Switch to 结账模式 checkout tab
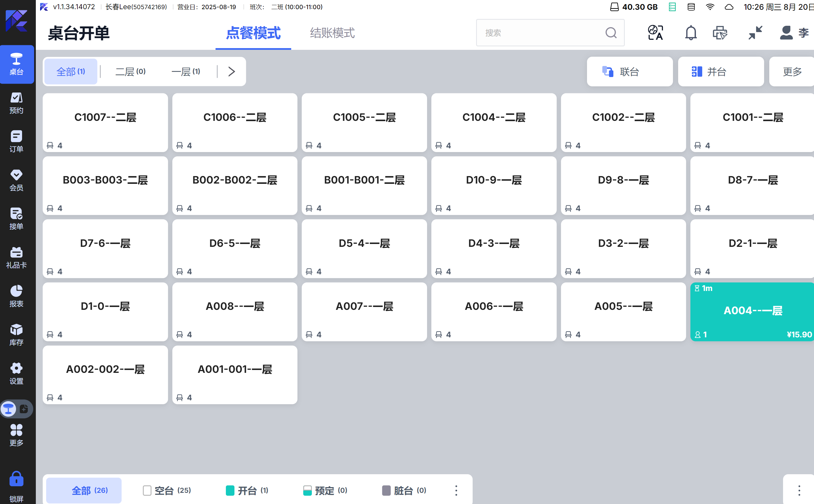Image resolution: width=814 pixels, height=504 pixels. 332,33
